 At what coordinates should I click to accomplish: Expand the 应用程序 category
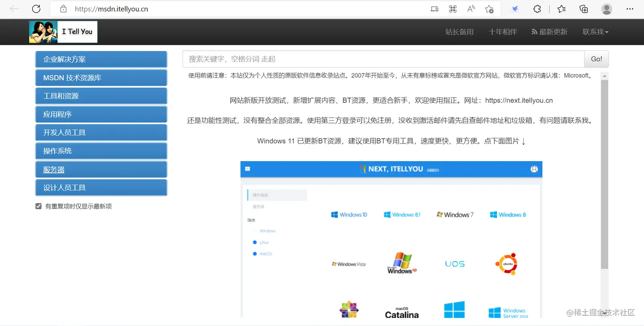[x=101, y=114]
